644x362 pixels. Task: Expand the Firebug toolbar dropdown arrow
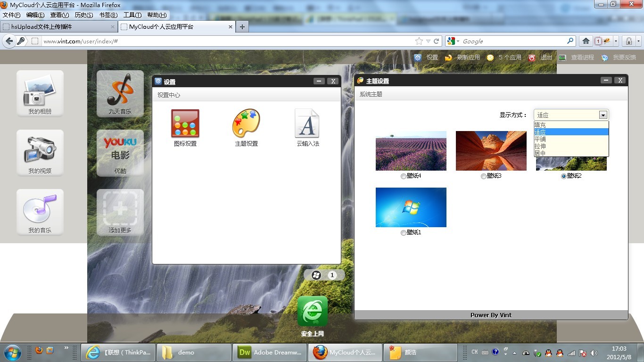click(616, 41)
